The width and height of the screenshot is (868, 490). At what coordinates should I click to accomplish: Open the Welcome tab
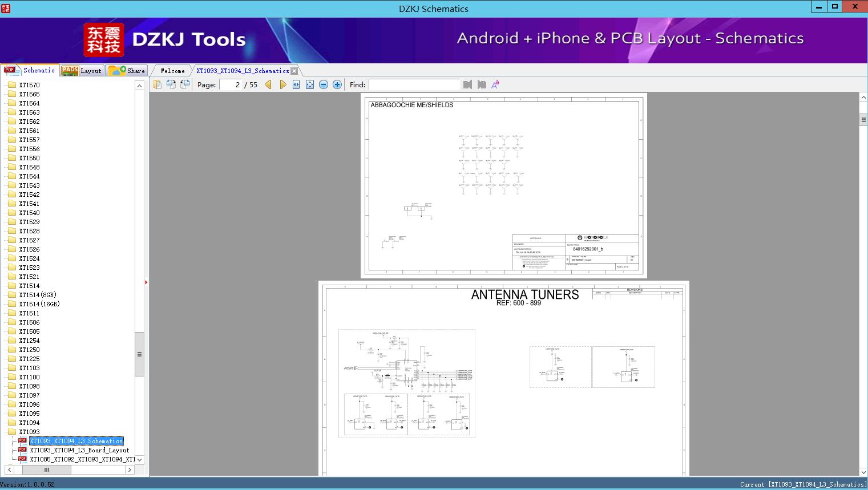click(x=172, y=71)
